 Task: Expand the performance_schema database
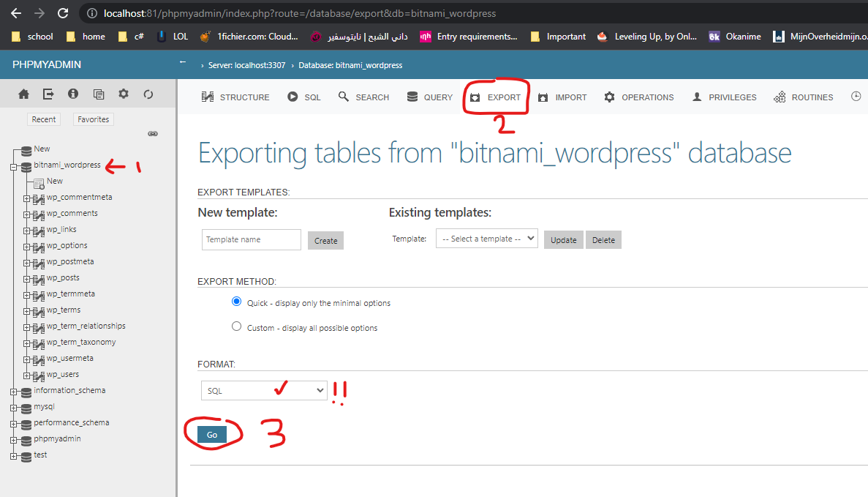coord(14,424)
